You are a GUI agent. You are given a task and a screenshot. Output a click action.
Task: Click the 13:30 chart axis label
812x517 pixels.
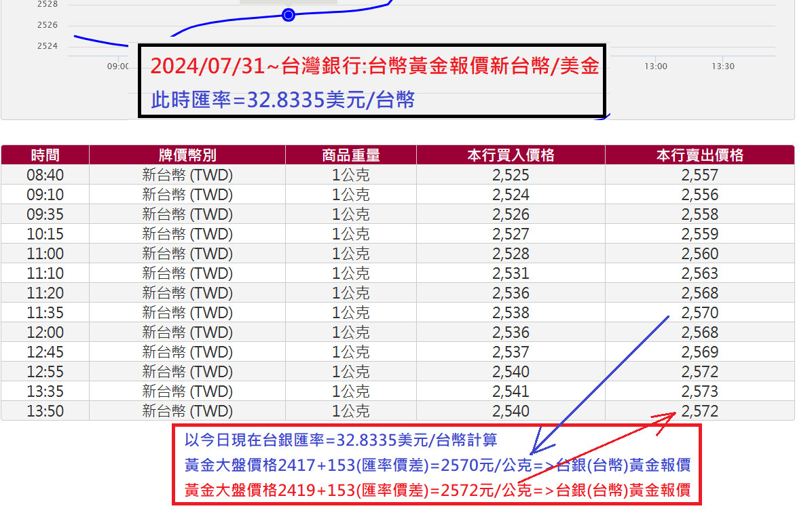tap(723, 66)
